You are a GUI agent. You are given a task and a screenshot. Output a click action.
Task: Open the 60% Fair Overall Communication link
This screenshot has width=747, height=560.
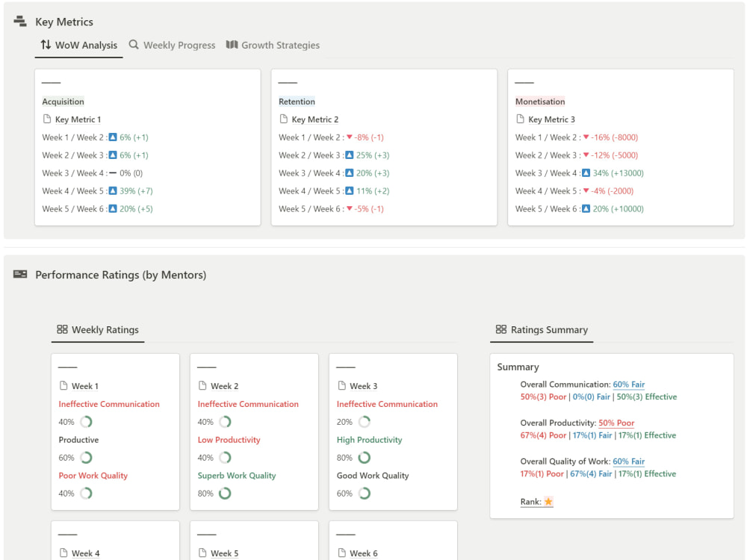[x=628, y=384]
